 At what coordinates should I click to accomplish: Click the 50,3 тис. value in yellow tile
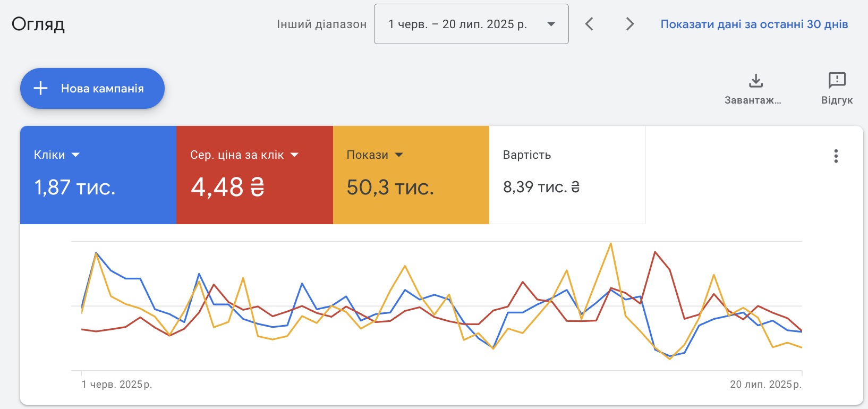pyautogui.click(x=390, y=188)
